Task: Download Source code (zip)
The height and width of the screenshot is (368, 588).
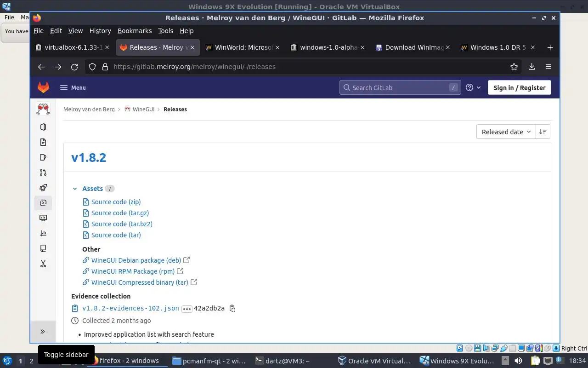Action: click(116, 202)
